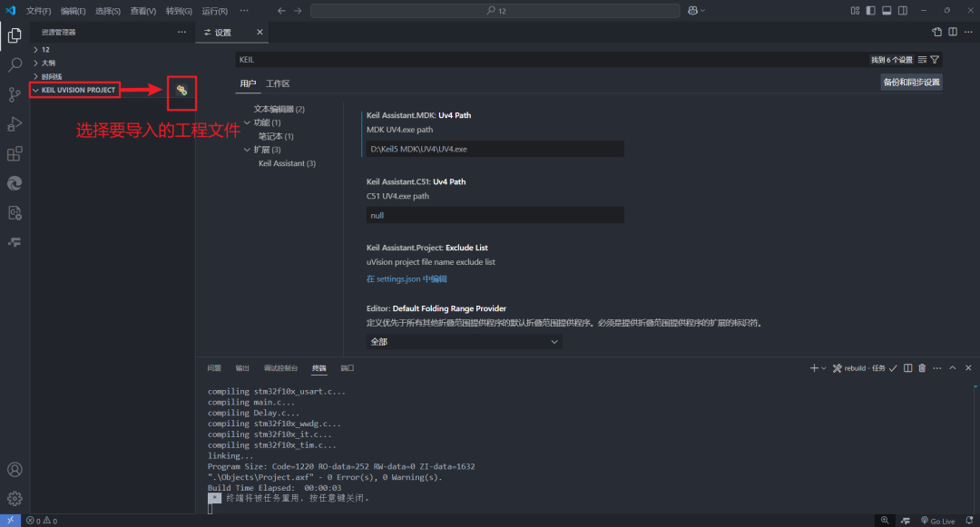Clear the settings search input
Viewport: 980px width, 527px height.
point(922,60)
